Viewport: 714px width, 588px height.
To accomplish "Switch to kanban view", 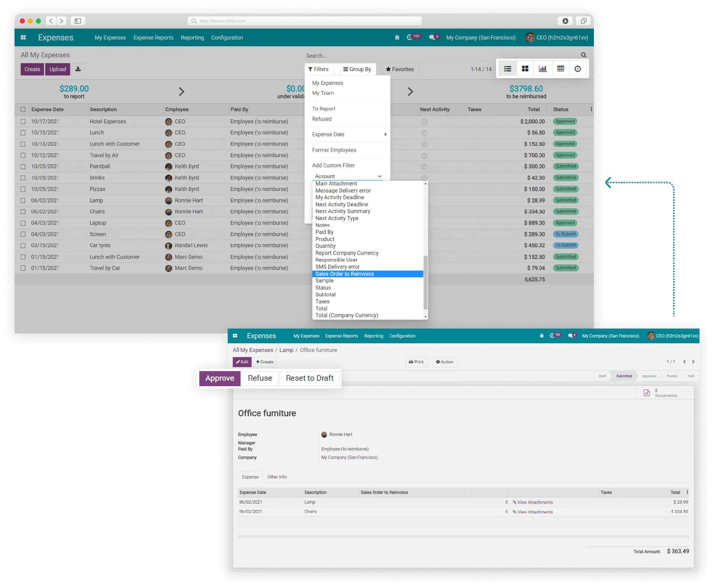I will point(525,69).
